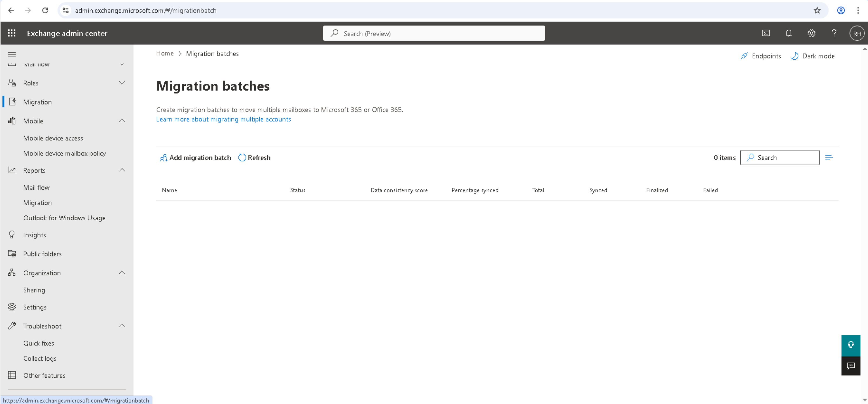Collapse the Troubleshoot section
The width and height of the screenshot is (868, 404).
click(x=122, y=326)
